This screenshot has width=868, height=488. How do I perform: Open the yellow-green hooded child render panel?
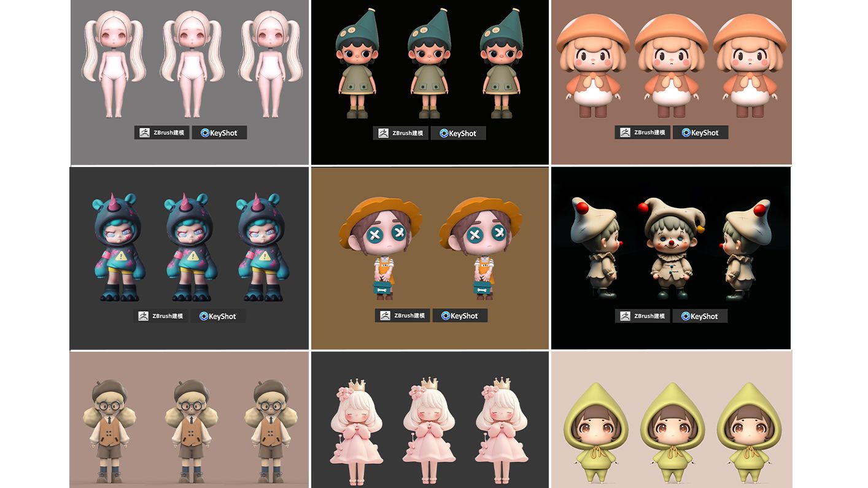pos(672,420)
